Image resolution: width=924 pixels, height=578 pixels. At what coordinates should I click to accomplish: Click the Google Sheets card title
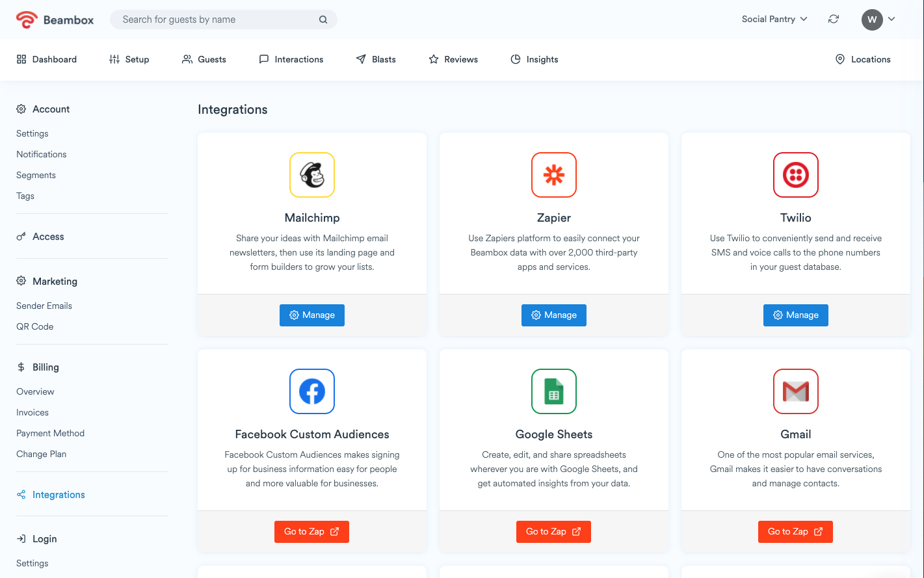(x=554, y=434)
